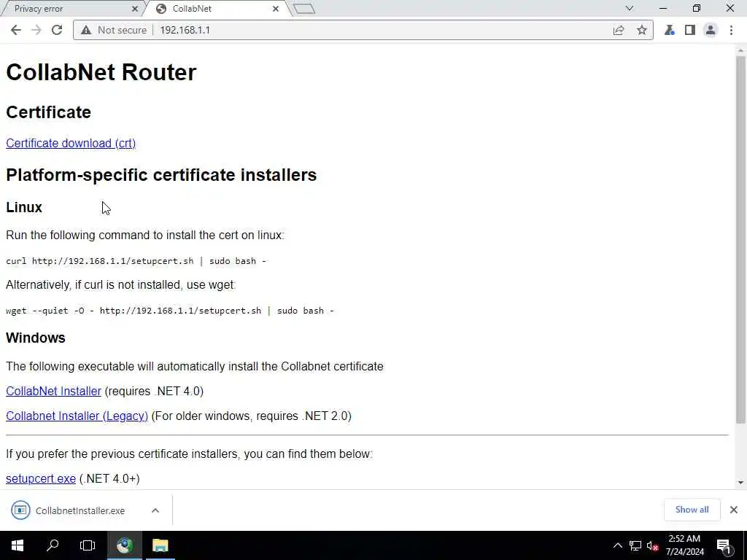Show hidden system tray icons
The width and height of the screenshot is (747, 560).
tap(617, 545)
